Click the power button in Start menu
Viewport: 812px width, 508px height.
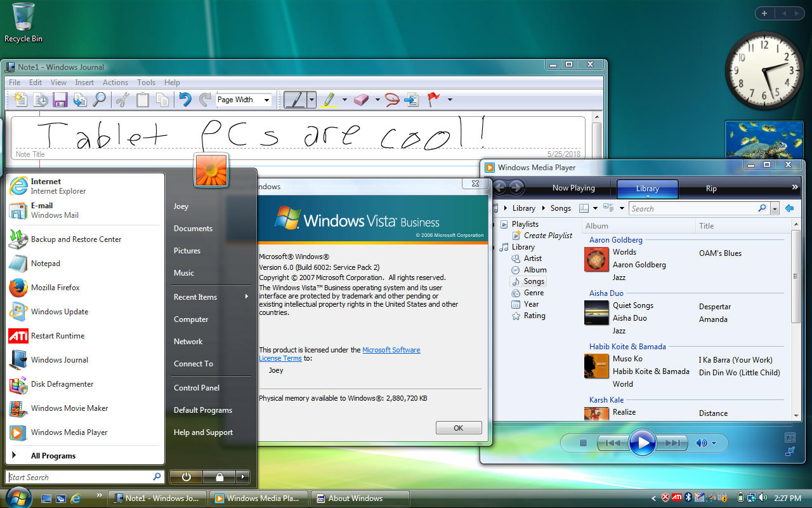pos(186,476)
